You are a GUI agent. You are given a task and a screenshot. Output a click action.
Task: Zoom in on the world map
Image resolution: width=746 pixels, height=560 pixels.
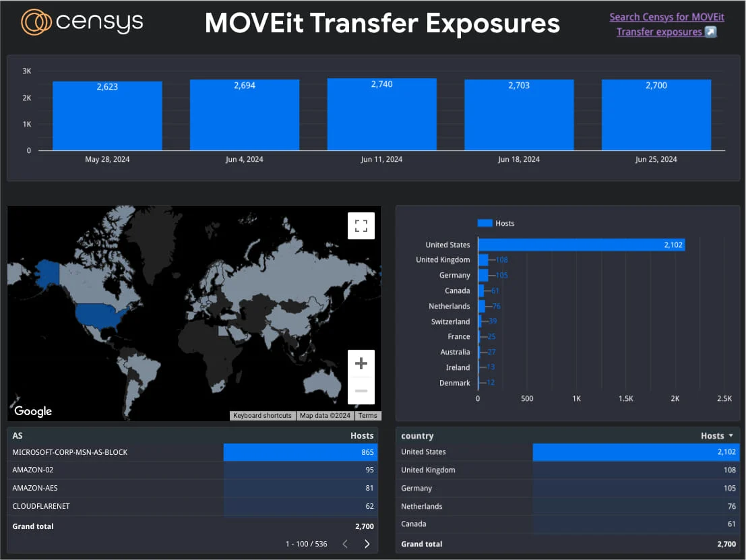[361, 364]
